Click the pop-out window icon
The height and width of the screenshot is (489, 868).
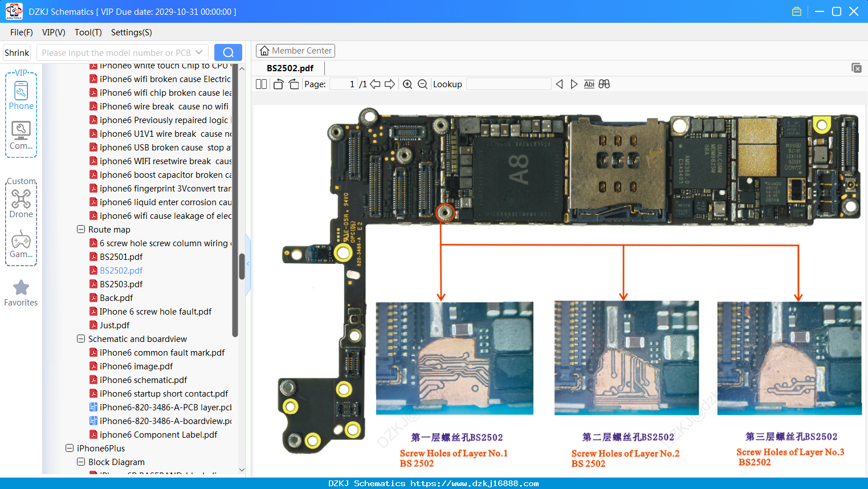tap(856, 68)
